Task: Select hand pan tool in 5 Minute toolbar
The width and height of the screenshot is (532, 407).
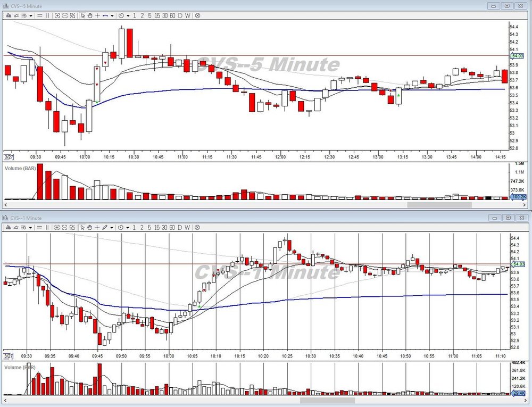Action: [90, 15]
